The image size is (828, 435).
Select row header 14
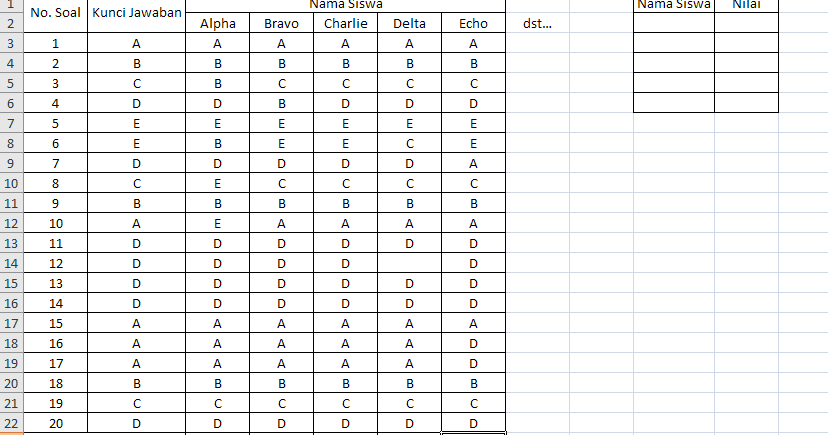tap(11, 263)
